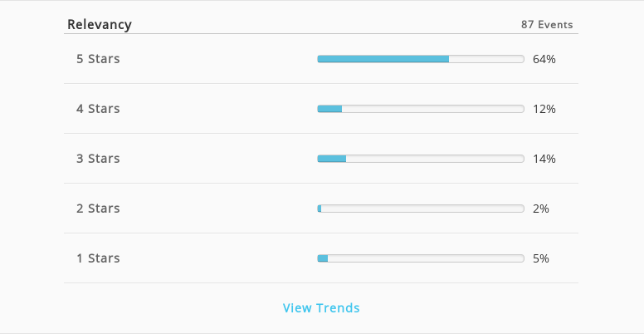This screenshot has height=334, width=644.
Task: Click the 12% percentage value
Action: tap(544, 109)
